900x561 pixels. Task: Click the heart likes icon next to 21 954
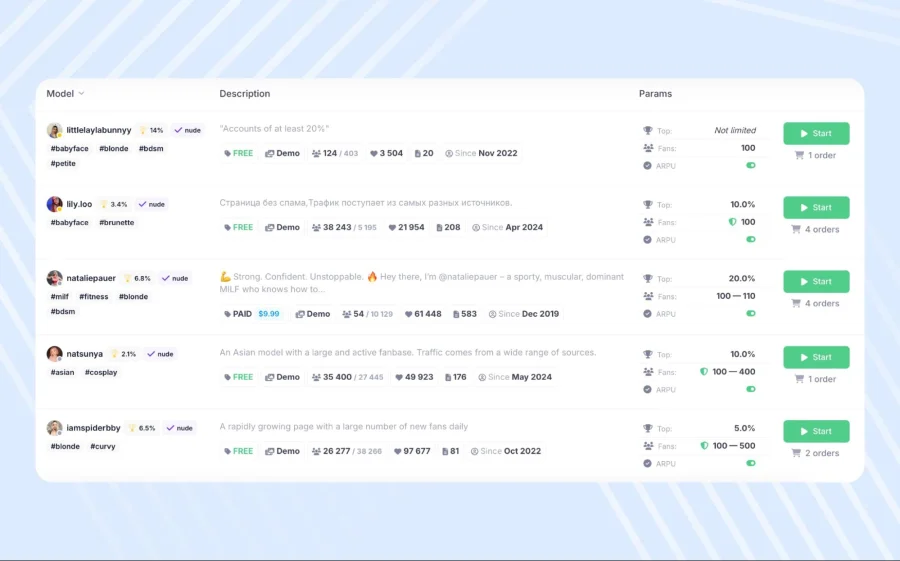click(x=392, y=227)
